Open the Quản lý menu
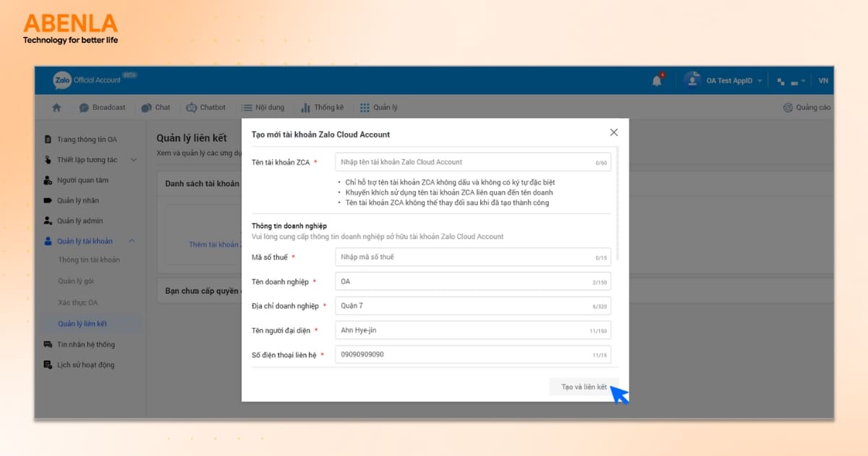868x456 pixels. pyautogui.click(x=379, y=107)
